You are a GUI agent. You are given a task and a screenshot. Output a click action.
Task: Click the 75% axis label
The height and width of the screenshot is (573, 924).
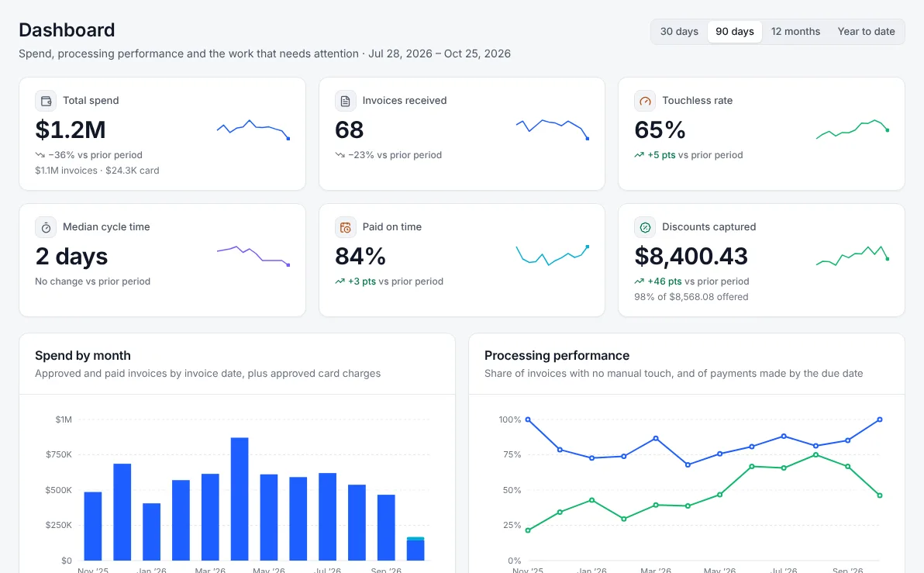tap(512, 454)
